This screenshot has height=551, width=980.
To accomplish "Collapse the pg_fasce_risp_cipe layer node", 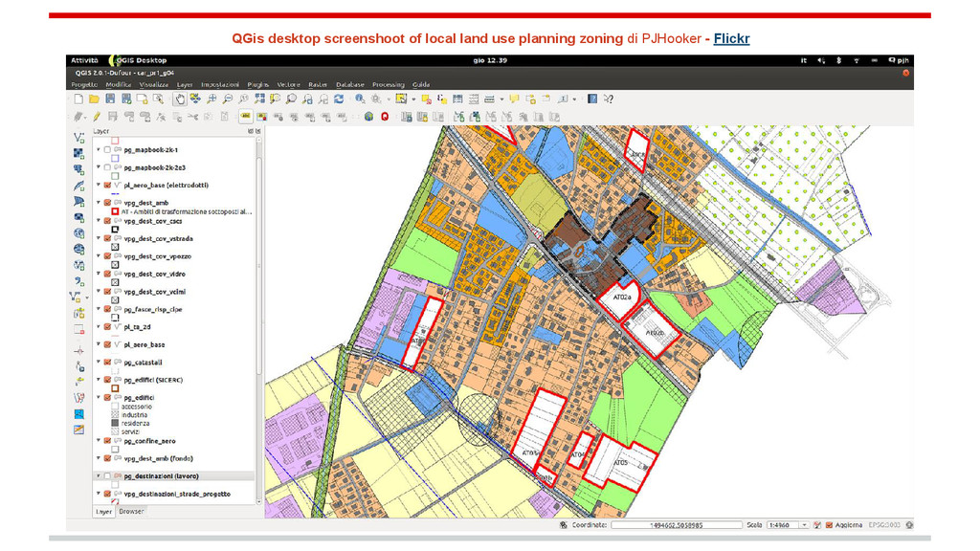I will pos(99,309).
